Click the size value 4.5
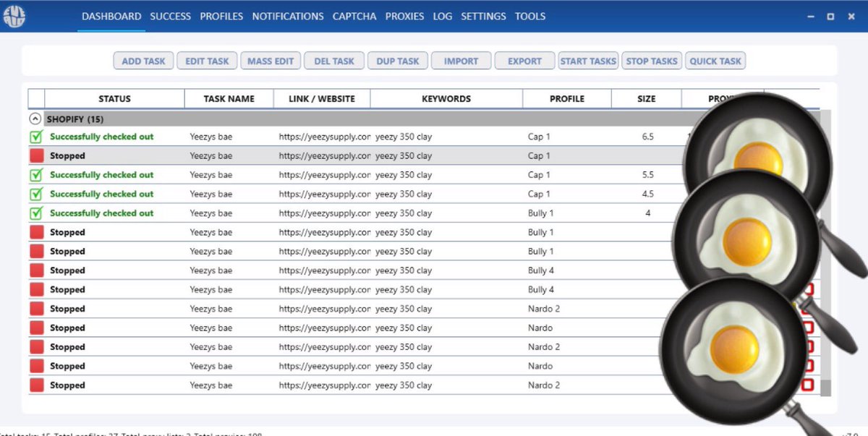Screen dimensions: 868x436 click(647, 194)
